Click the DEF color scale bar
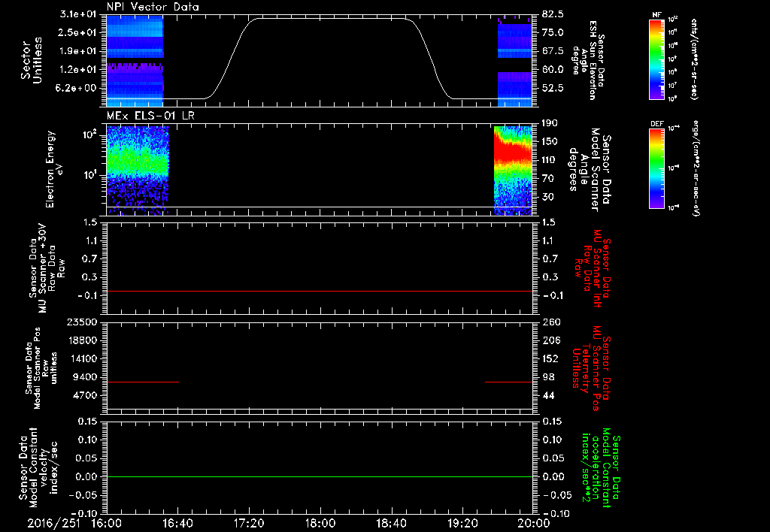The image size is (770, 532). point(656,168)
